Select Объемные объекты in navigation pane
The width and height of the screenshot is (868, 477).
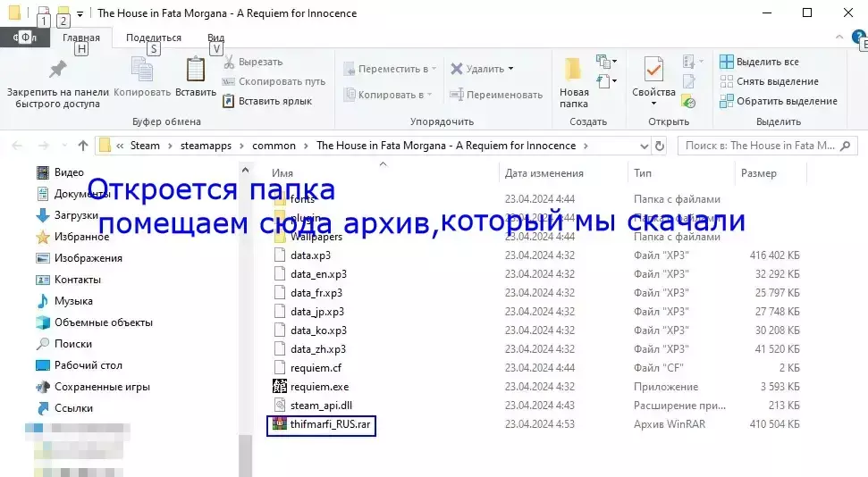coord(94,322)
